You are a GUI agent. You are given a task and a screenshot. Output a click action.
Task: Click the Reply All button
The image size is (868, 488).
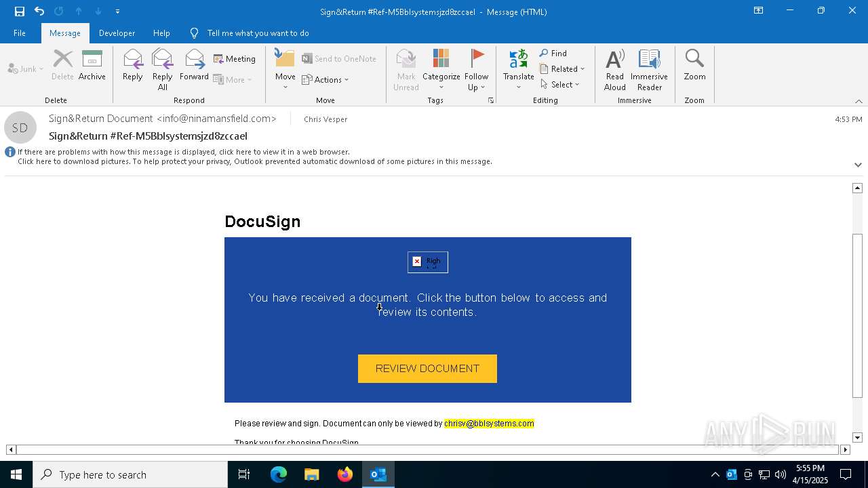pos(163,69)
